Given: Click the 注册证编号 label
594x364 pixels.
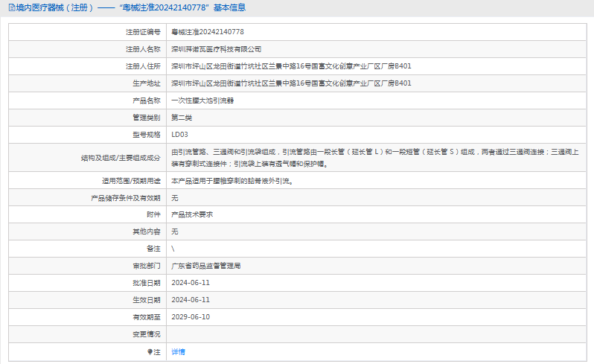Looking at the screenshot, I should click(x=143, y=32).
